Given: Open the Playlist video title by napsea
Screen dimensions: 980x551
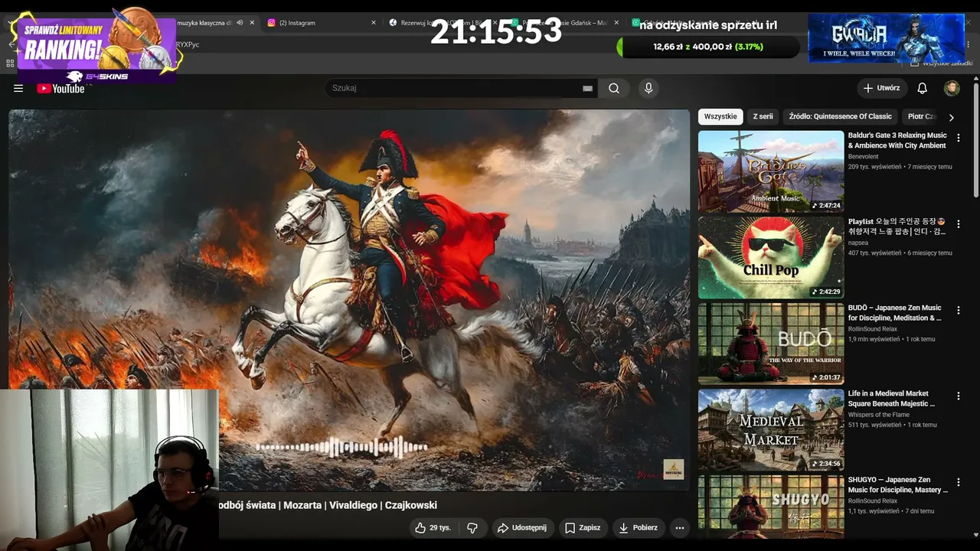Looking at the screenshot, I should 897,227.
